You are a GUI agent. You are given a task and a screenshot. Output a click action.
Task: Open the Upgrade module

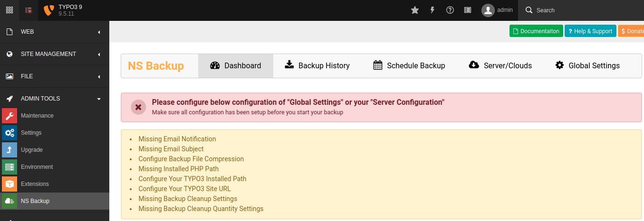point(55,150)
